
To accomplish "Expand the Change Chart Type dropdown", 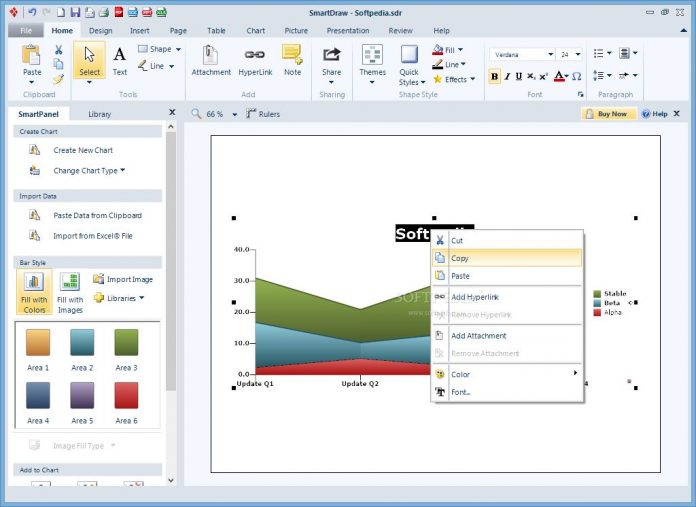I will [x=123, y=170].
